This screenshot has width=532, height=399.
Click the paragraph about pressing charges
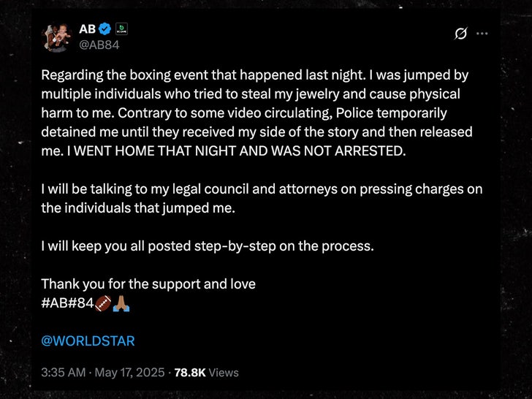point(261,198)
